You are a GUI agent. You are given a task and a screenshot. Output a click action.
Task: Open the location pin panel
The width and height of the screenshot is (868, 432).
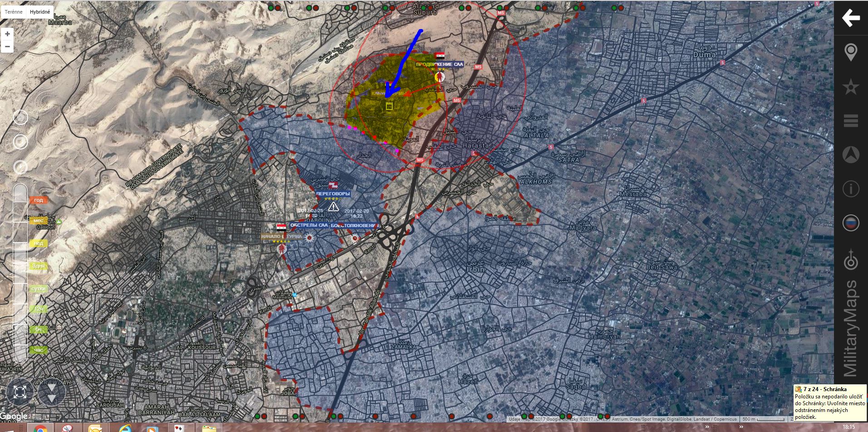(851, 52)
